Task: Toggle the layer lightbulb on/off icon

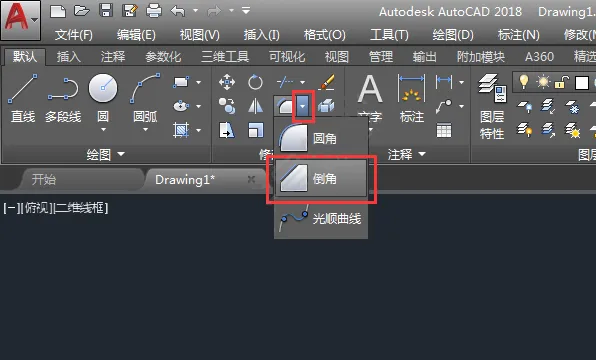Action: click(x=523, y=82)
